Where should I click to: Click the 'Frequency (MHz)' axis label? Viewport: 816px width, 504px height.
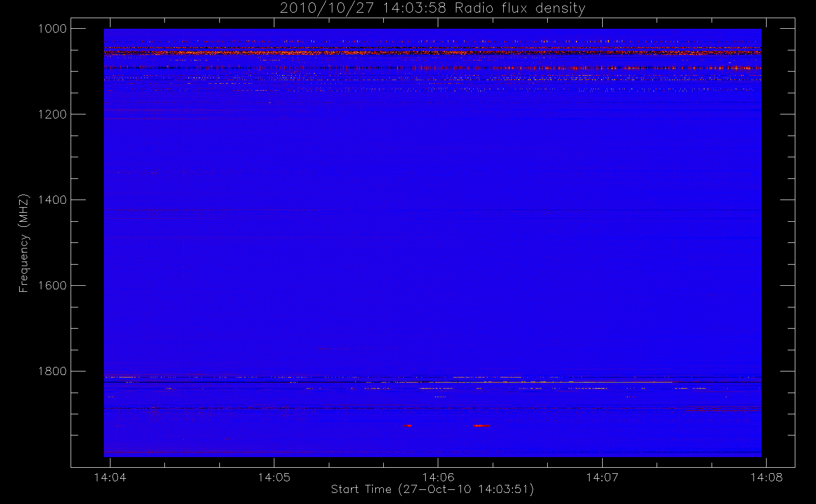click(x=24, y=243)
